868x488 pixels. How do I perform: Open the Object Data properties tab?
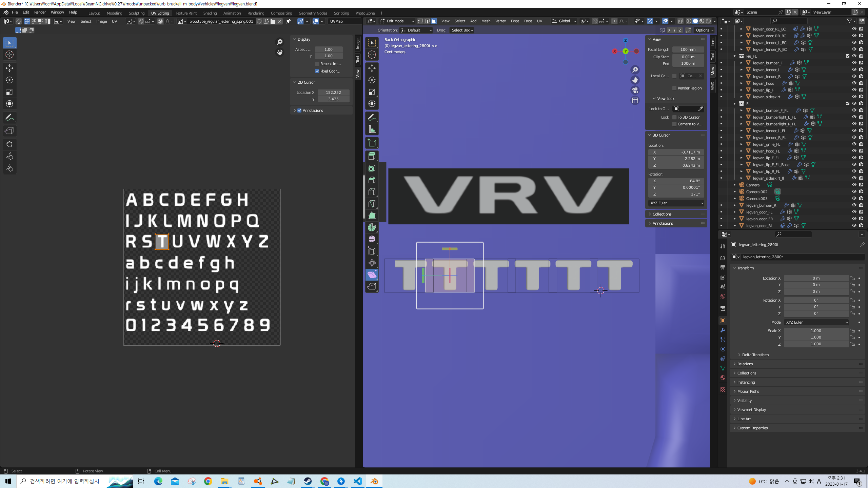tap(723, 368)
